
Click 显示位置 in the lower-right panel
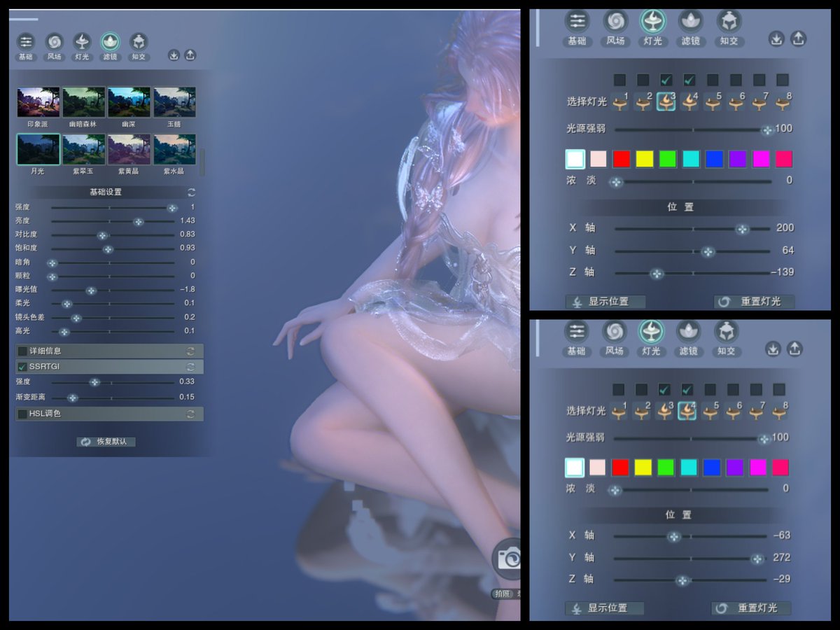click(x=605, y=608)
